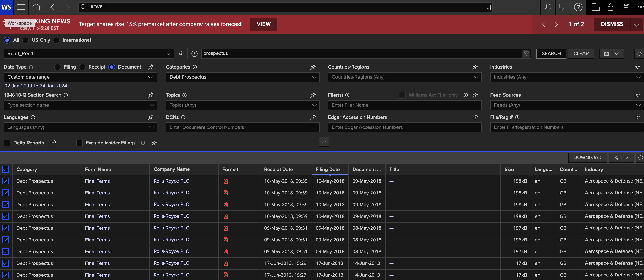Open PDF of first Rolls-Royce 198kB filing

[x=225, y=181]
